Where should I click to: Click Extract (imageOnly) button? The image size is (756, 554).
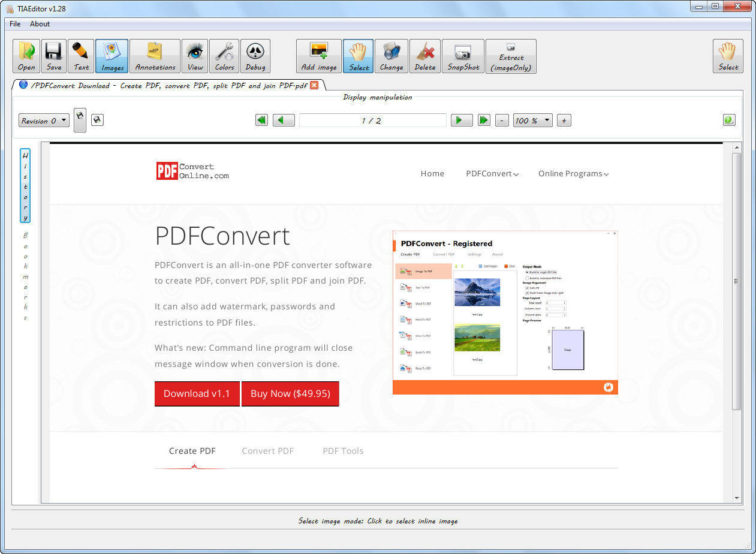click(x=511, y=56)
